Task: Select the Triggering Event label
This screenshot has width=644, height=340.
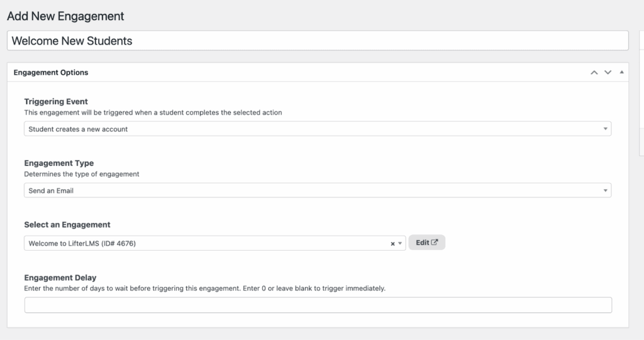Action: [56, 101]
